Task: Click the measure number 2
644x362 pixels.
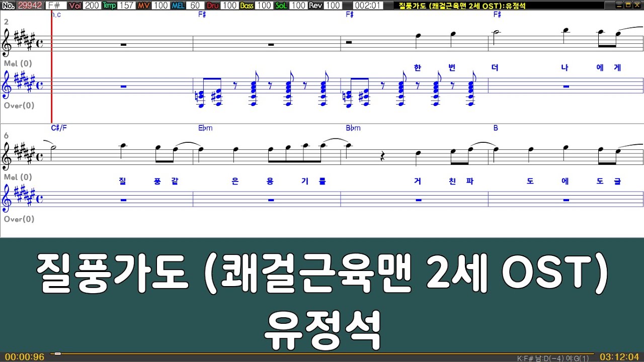Action: 6,22
